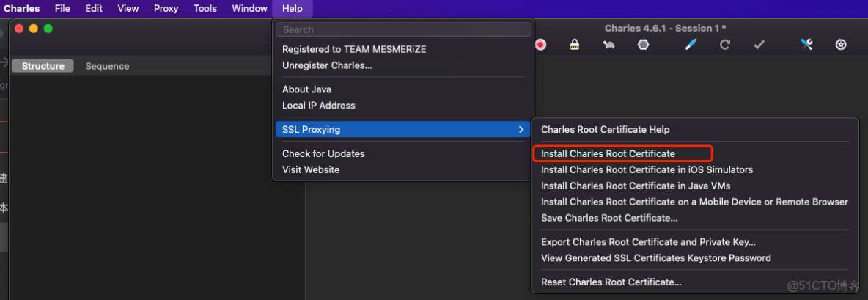Enable throttling with the turtle icon
Image resolution: width=868 pixels, height=300 pixels.
tap(609, 45)
